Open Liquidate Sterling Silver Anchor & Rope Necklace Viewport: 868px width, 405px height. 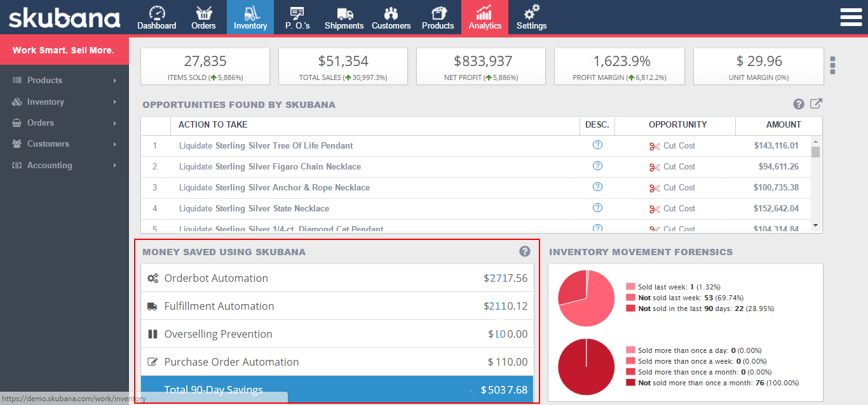click(x=275, y=187)
